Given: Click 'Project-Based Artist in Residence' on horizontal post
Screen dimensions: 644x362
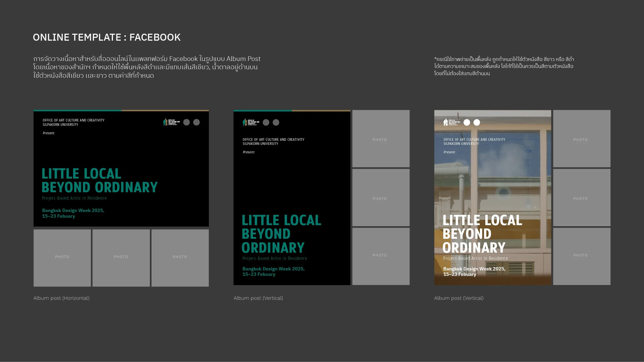Looking at the screenshot, I should coord(74,198).
